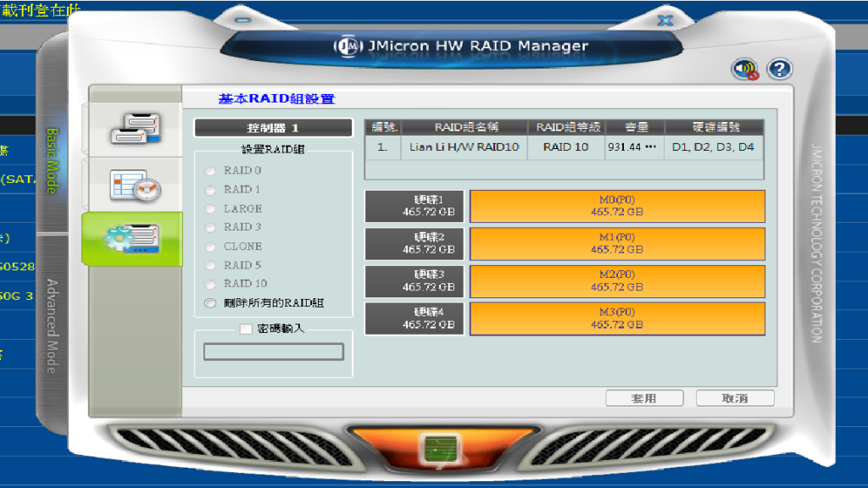Click the 硬碟編號 column header
This screenshot has height=488, width=868.
pos(714,127)
